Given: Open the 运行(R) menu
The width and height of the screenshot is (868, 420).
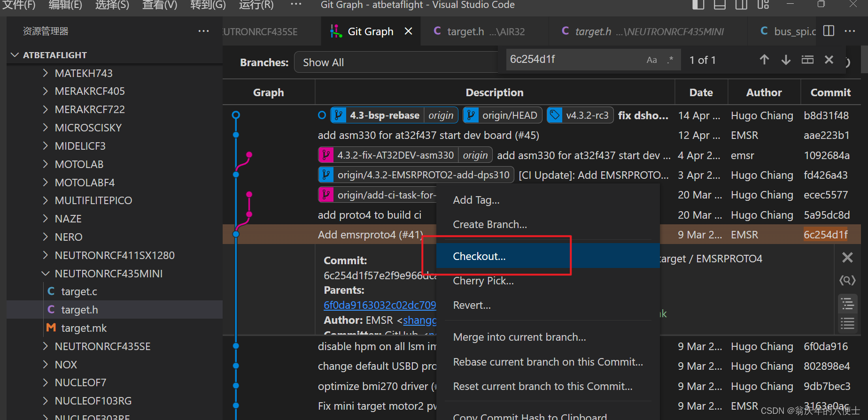Looking at the screenshot, I should (x=256, y=5).
